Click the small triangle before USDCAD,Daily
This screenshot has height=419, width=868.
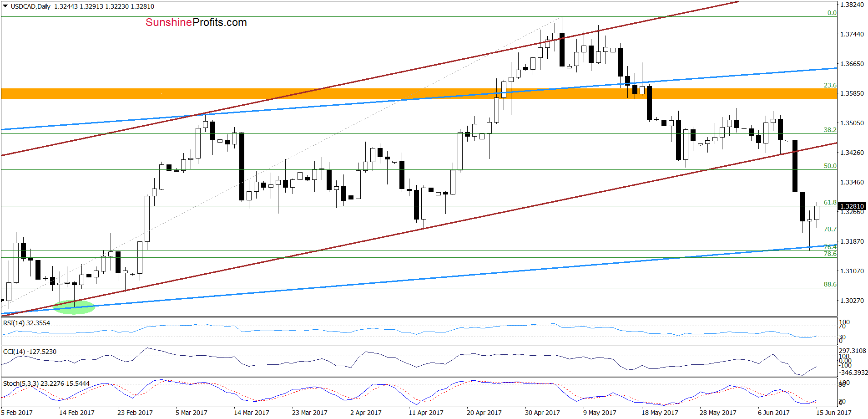tap(5, 6)
